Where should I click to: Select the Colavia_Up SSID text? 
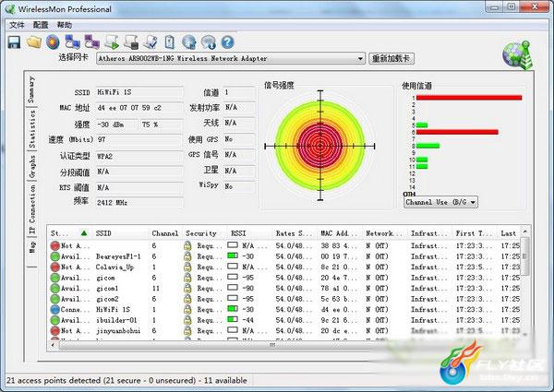pos(114,267)
